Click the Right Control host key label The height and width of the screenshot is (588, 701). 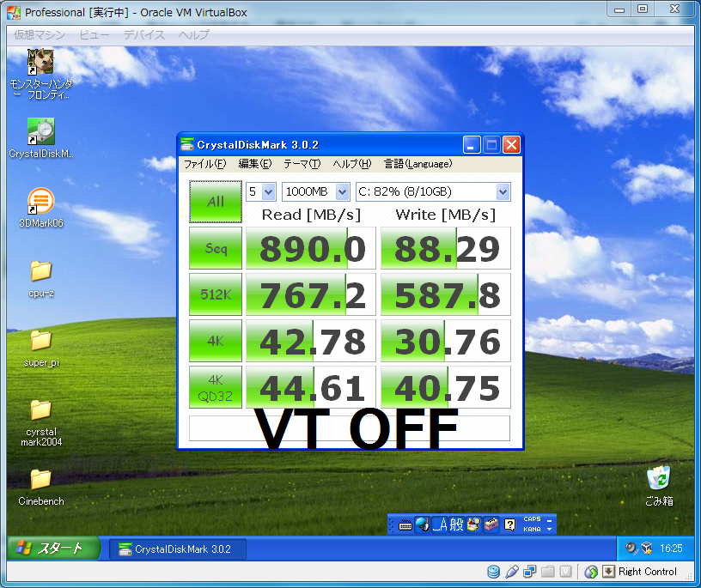pyautogui.click(x=648, y=572)
